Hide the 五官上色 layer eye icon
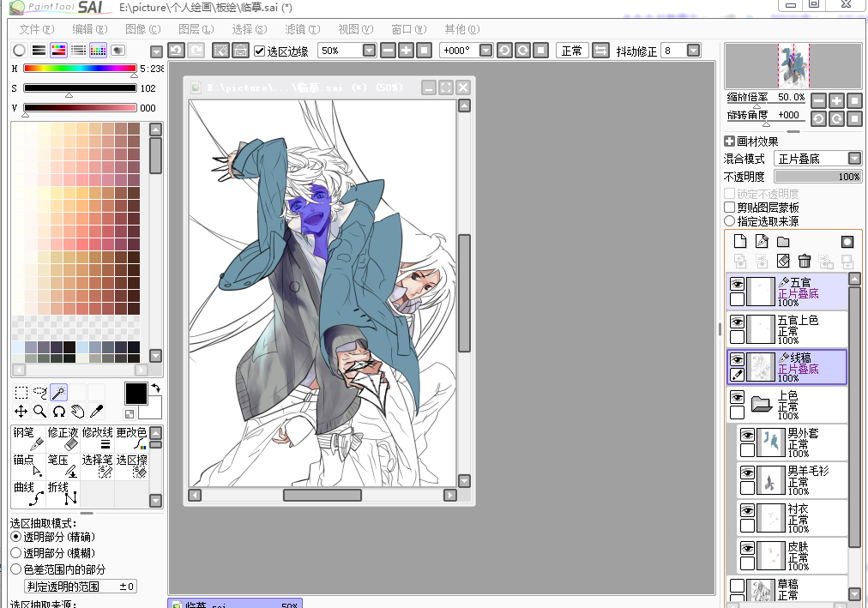868x608 pixels. point(737,322)
